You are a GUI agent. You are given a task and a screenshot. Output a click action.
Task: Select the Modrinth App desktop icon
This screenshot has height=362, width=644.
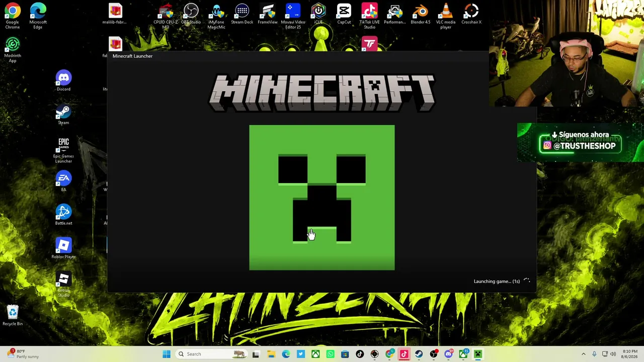point(13,50)
